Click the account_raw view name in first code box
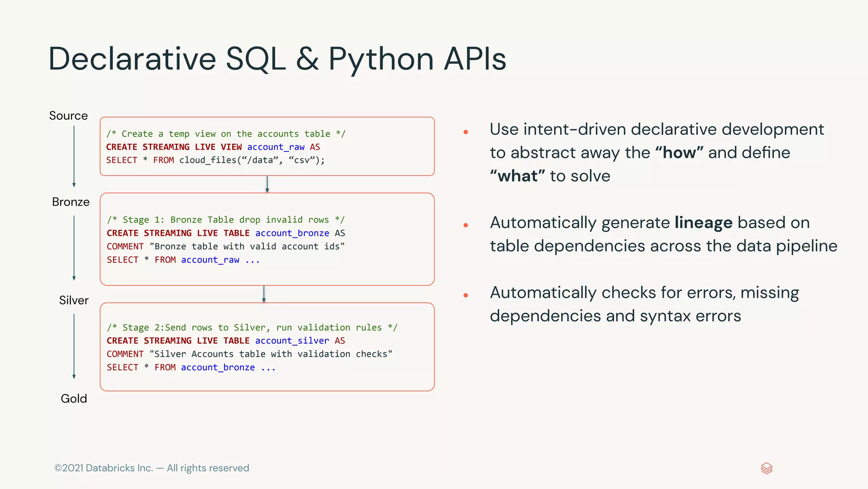Screen dimensions: 868x489 (275, 147)
